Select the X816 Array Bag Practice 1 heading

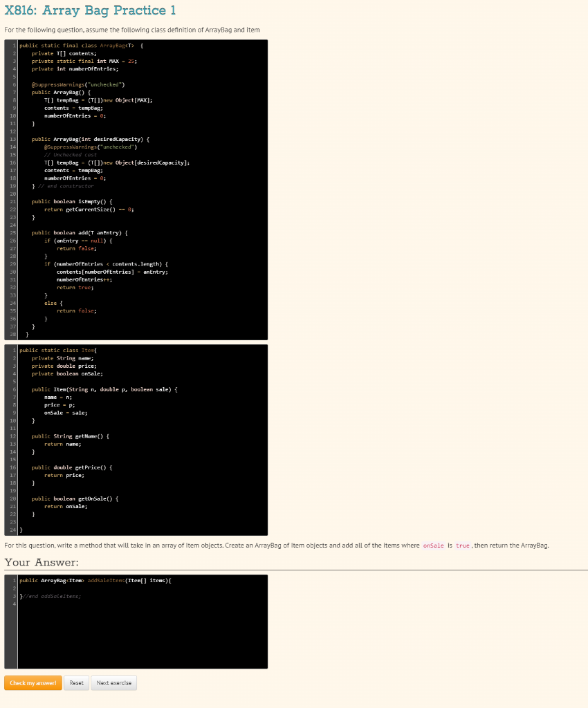90,11
